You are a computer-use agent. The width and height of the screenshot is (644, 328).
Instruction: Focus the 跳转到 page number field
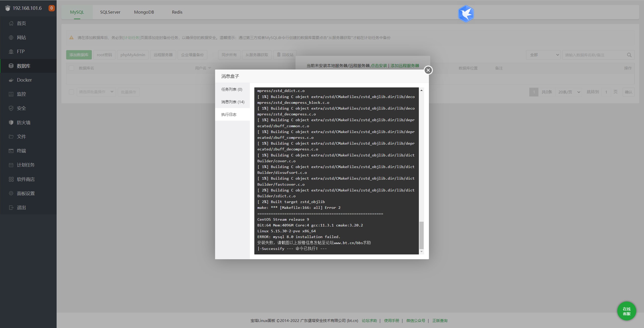pyautogui.click(x=606, y=92)
